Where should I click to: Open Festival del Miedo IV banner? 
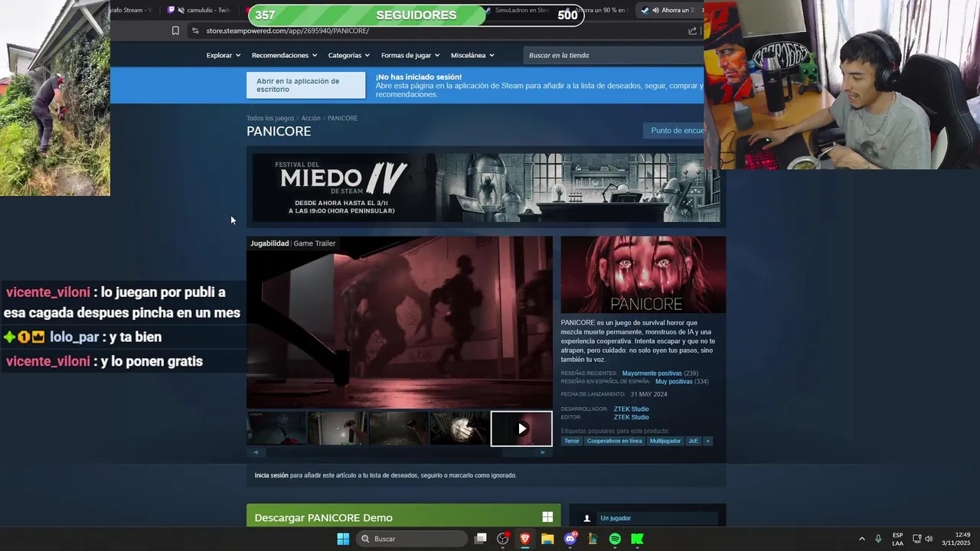[486, 187]
